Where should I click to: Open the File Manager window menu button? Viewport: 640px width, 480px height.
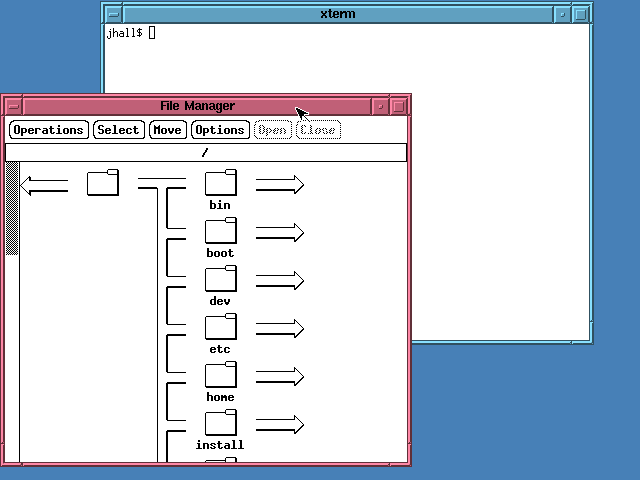tap(12, 106)
